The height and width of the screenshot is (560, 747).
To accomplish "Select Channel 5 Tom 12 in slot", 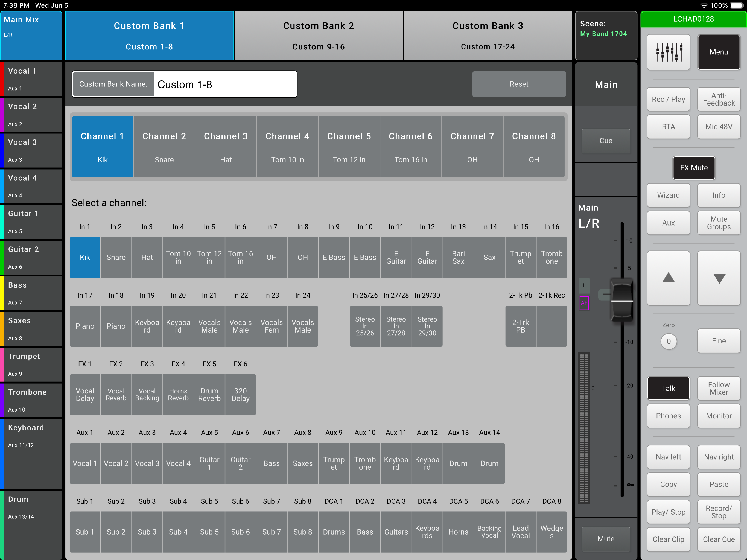I will (349, 147).
